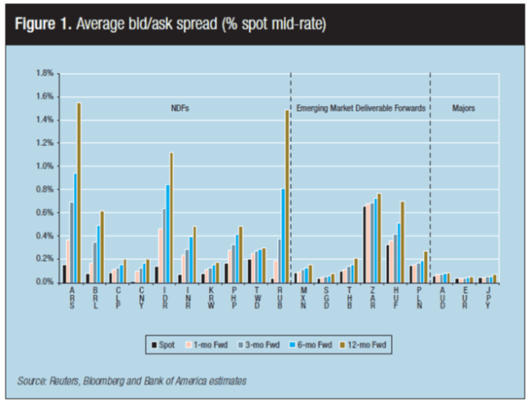Select the '1-mo Fwd' legend label
The height and width of the screenshot is (402, 532).
[211, 345]
